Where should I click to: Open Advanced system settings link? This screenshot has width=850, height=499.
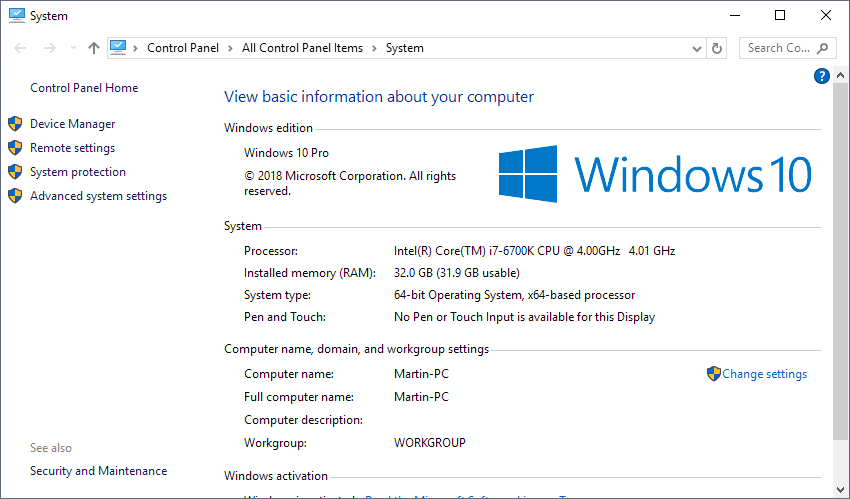tap(99, 196)
